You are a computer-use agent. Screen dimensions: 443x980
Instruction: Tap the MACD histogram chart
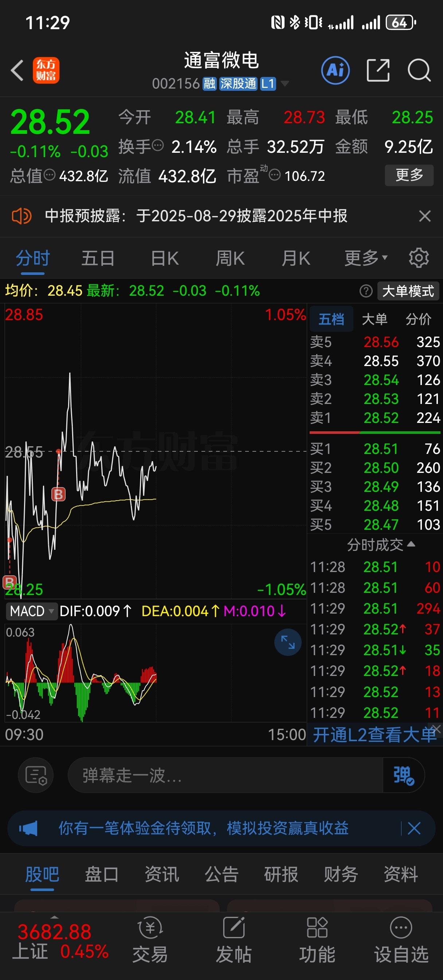point(156,673)
